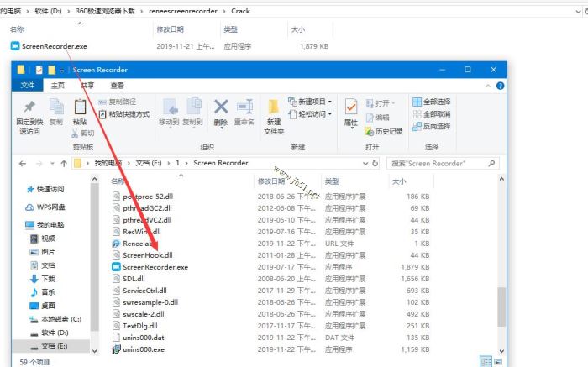Select Quick access (快速访问) in sidebar
Viewport: 588px width, 367px height.
click(x=45, y=189)
